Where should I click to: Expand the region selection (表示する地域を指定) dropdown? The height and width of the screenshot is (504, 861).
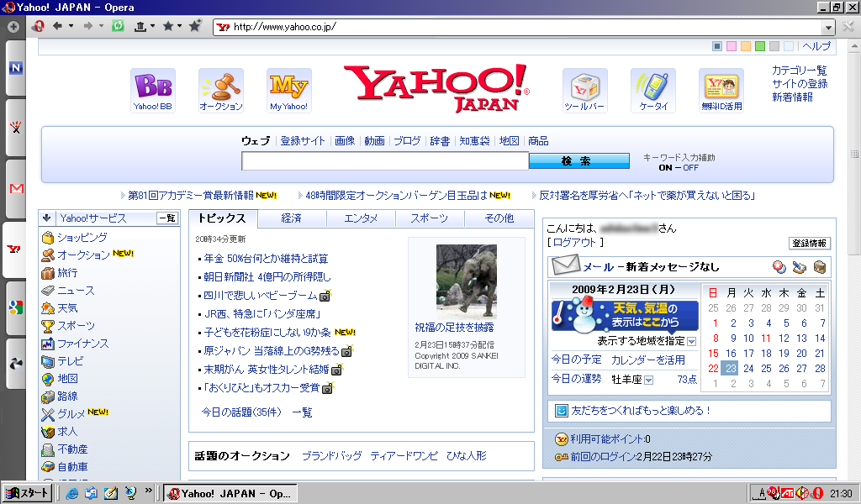click(692, 342)
